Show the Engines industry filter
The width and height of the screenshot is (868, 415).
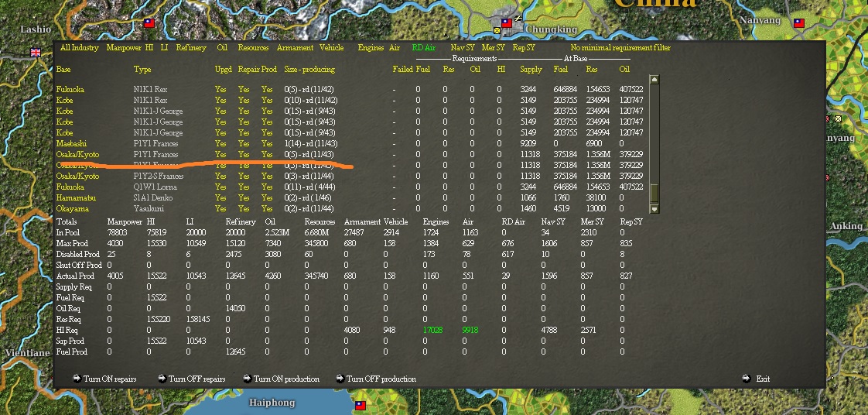pyautogui.click(x=371, y=48)
